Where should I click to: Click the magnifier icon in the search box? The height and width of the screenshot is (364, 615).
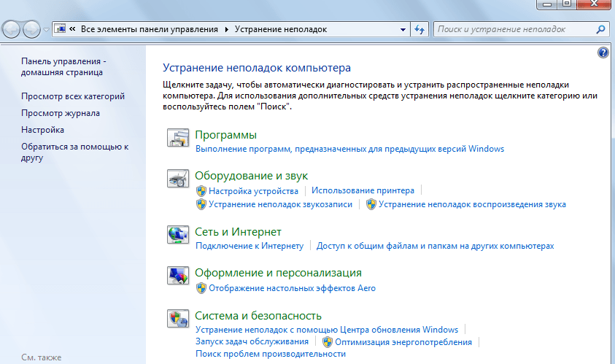[600, 29]
